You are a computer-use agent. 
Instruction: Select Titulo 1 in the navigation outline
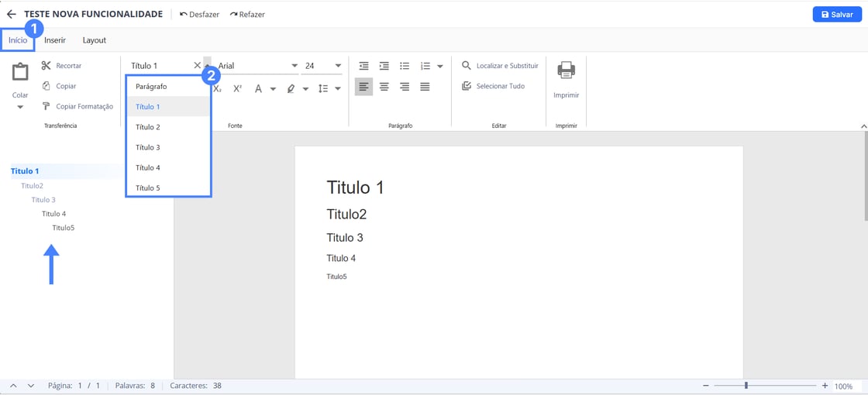point(25,171)
